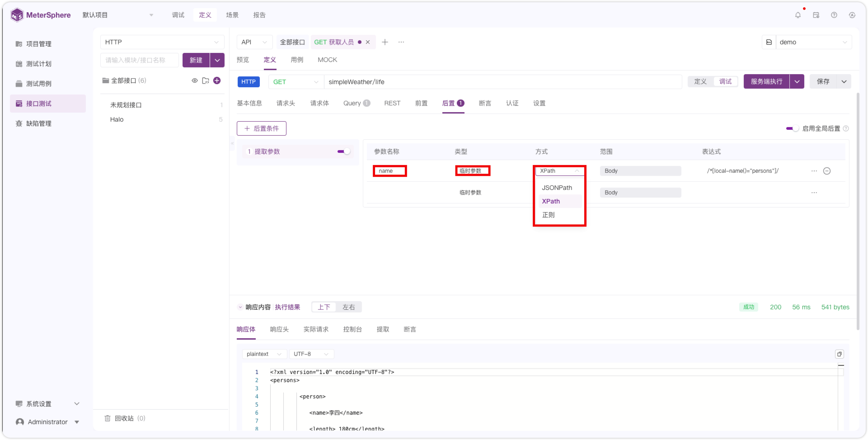Expand the 服务端执行 dropdown arrow
The width and height of the screenshot is (868, 440).
797,81
